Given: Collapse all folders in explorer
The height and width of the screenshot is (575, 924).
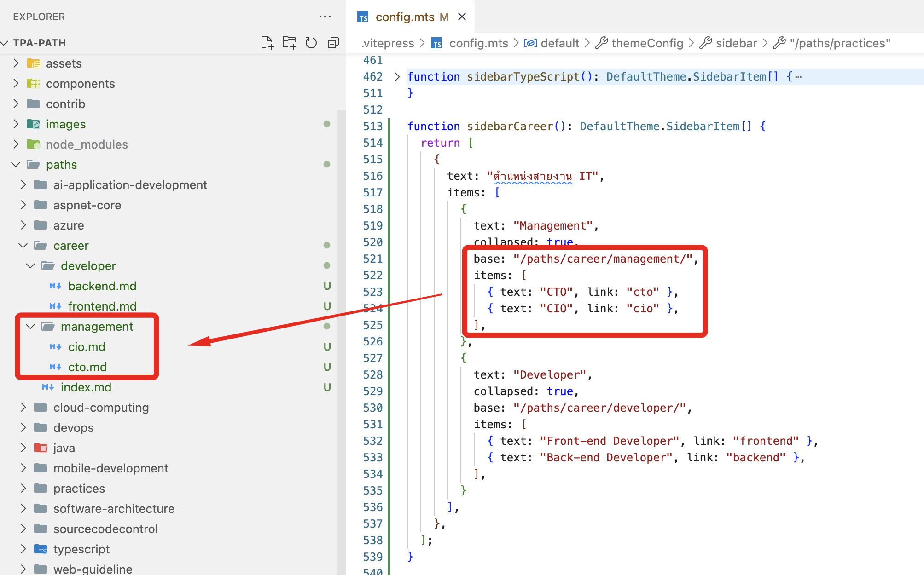Looking at the screenshot, I should click(x=333, y=43).
